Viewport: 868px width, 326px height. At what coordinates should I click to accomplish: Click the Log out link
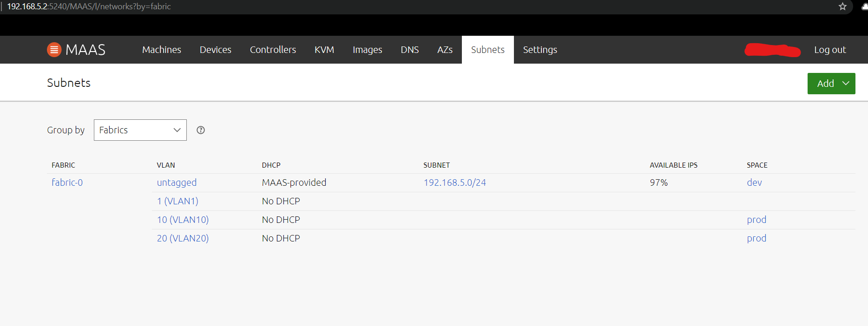click(829, 50)
